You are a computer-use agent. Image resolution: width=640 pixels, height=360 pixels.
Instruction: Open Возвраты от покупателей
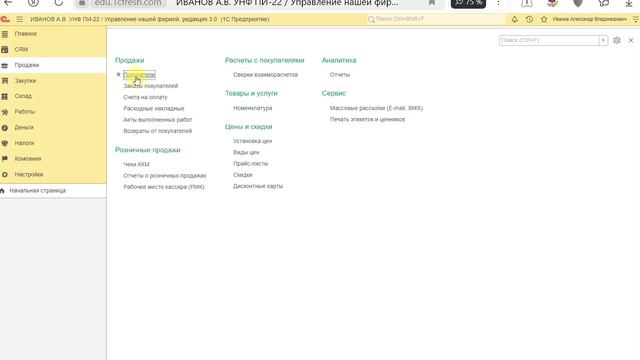[158, 131]
